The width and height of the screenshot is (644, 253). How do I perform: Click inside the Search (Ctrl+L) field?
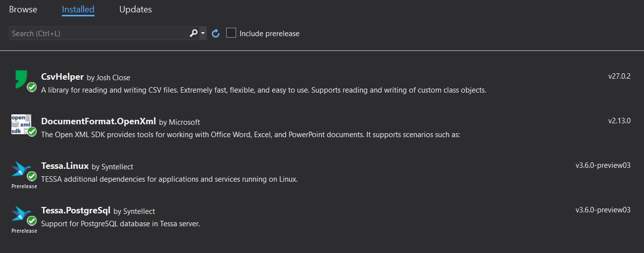coord(98,34)
